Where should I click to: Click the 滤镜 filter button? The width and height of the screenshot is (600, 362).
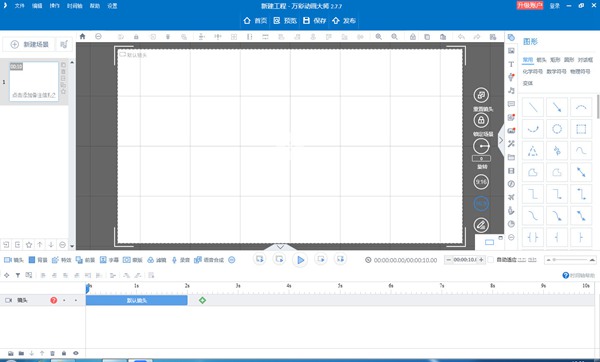tap(157, 260)
